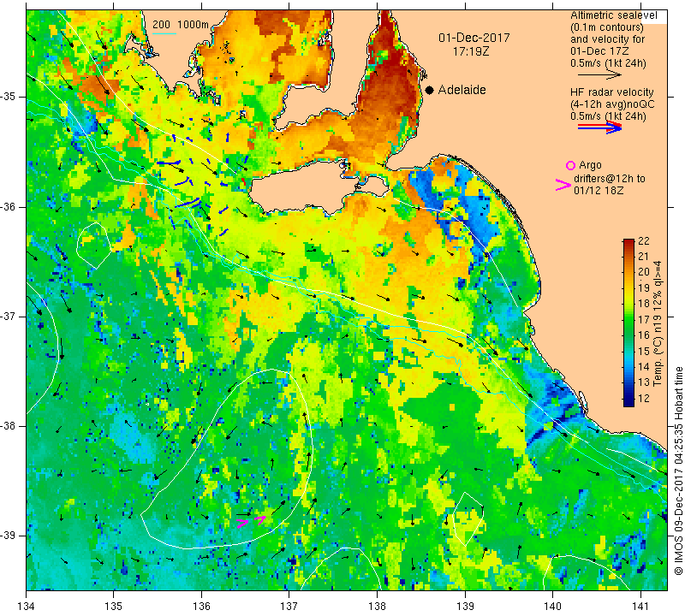
Task: Click the black altimetric velocity legend arrow
Action: (599, 75)
